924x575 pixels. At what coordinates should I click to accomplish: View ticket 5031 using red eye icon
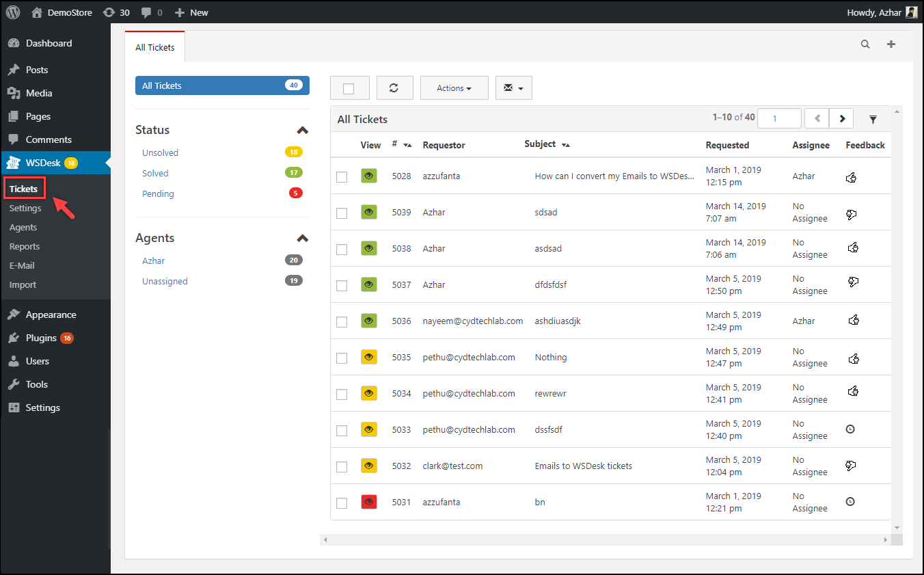pos(369,502)
